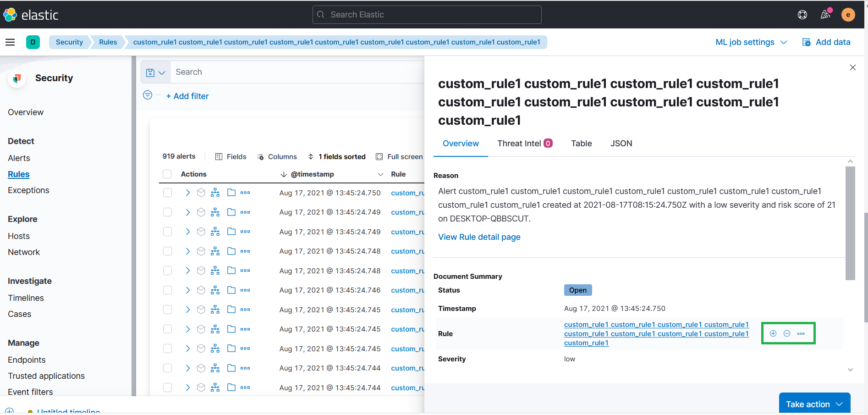Select the checkbox on the first alert row
Viewport: 868px width, 415px height.
(x=167, y=193)
